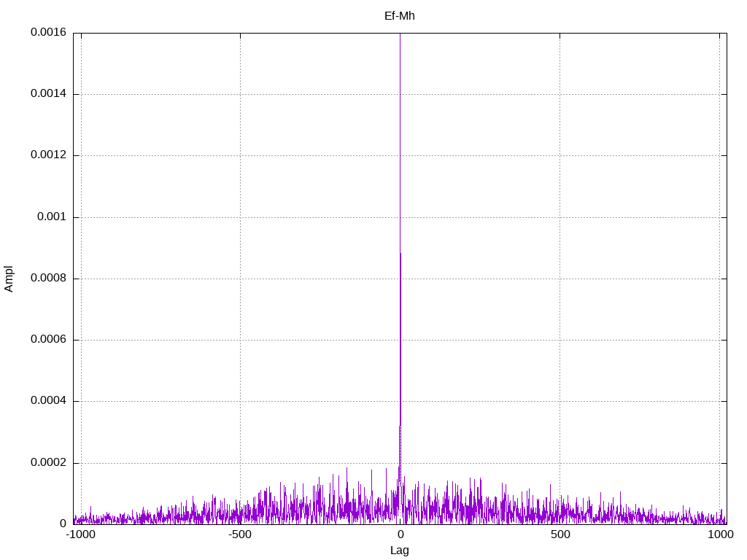The width and height of the screenshot is (747, 560).
Task: Click y-axis tick value 0.0008
Action: (x=49, y=278)
